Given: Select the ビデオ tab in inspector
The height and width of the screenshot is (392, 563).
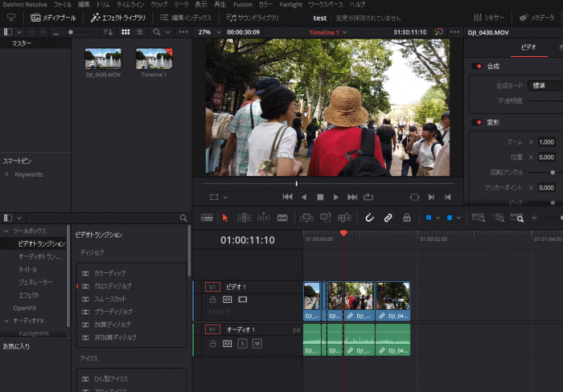Looking at the screenshot, I should point(528,47).
